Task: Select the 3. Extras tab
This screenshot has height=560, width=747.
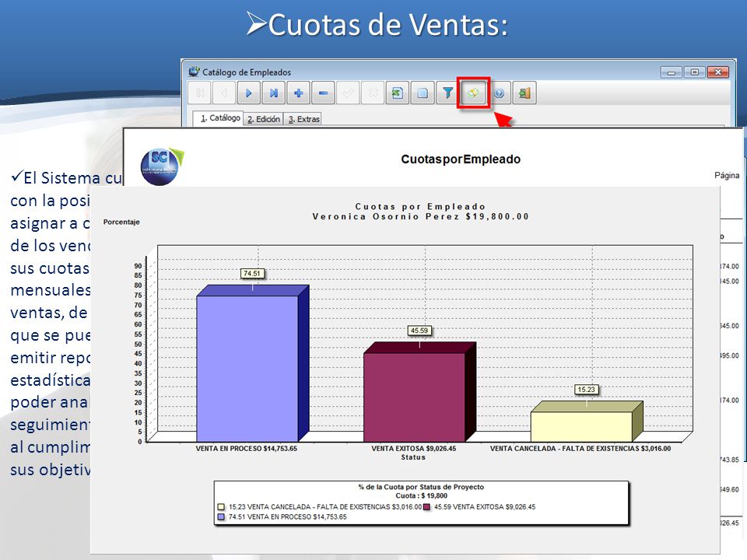Action: [x=303, y=119]
